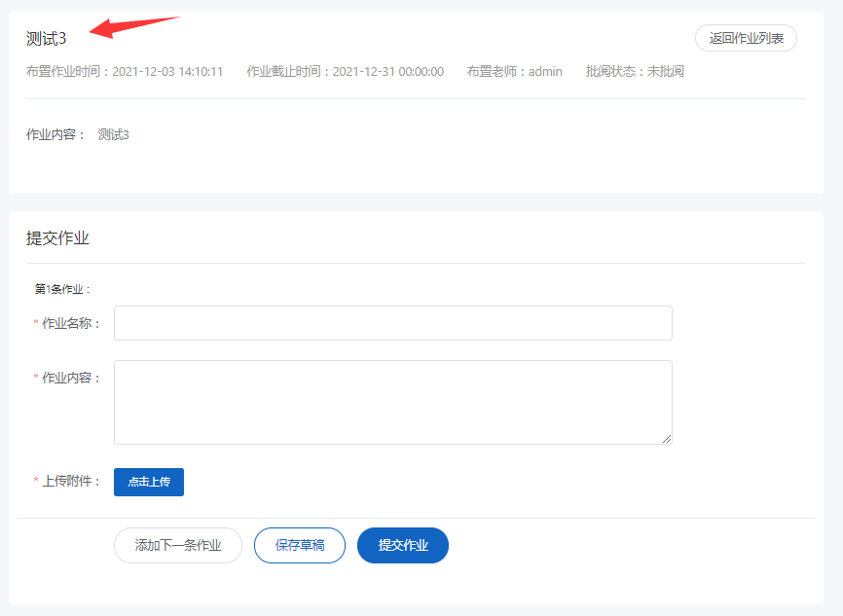This screenshot has height=616, width=843.
Task: Click the 提交作业 section heading
Action: [x=57, y=238]
